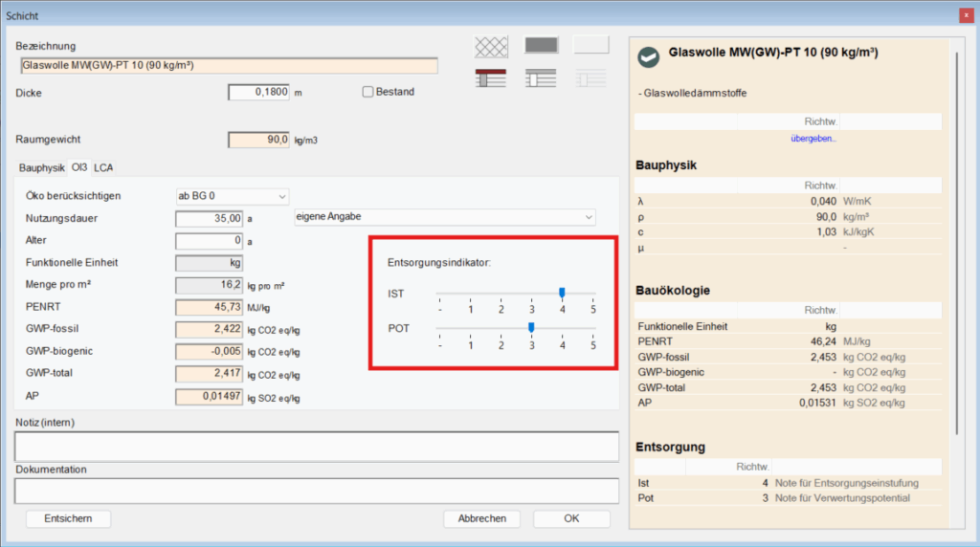
Task: Click the 'übergeben...' link
Action: 813,139
